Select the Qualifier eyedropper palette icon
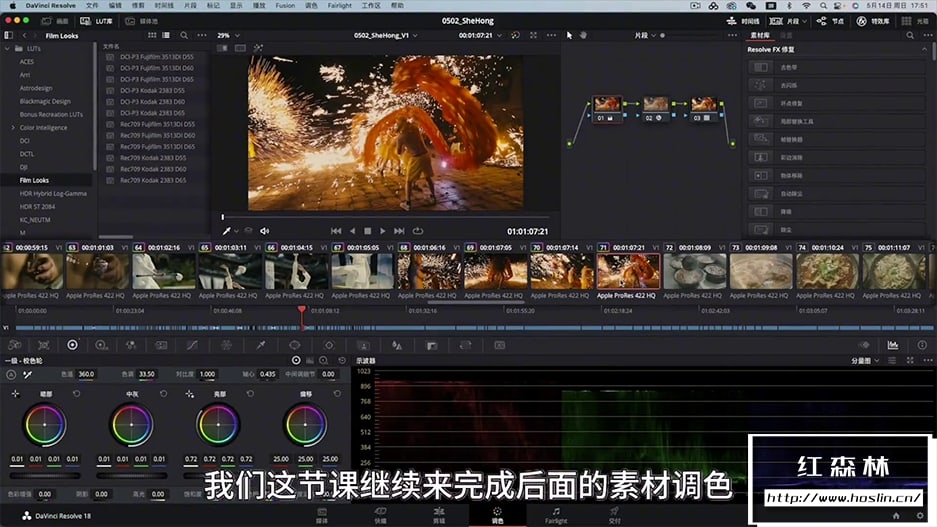Screen dimensions: 937x527 coord(261,345)
